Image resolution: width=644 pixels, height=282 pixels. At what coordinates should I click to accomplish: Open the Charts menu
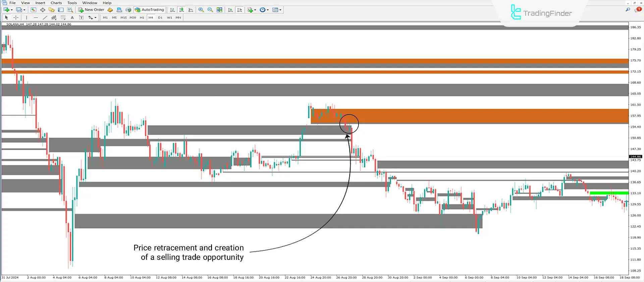tap(56, 3)
